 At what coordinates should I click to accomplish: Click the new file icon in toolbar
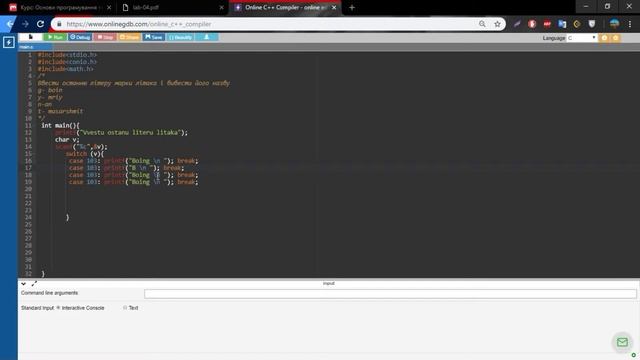point(31,37)
